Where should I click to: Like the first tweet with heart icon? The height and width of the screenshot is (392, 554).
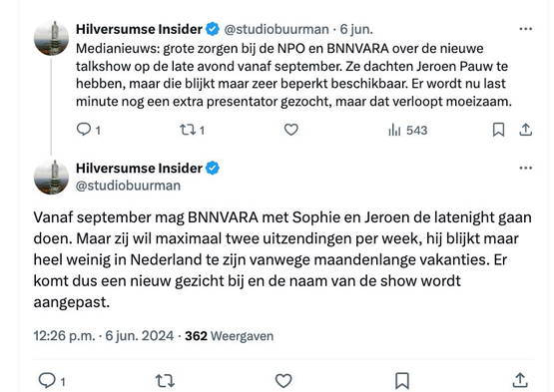pyautogui.click(x=291, y=130)
